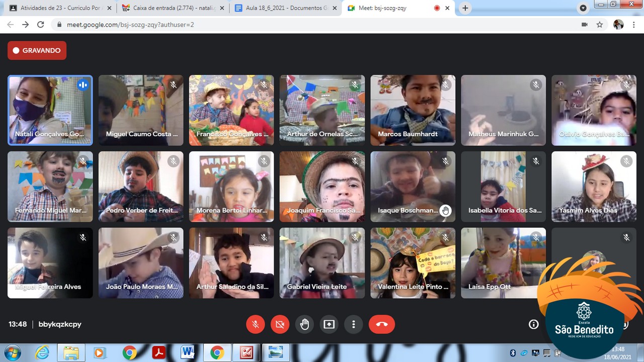Image resolution: width=644 pixels, height=362 pixels.
Task: Open Microsoft Word from the taskbar
Action: 188,352
